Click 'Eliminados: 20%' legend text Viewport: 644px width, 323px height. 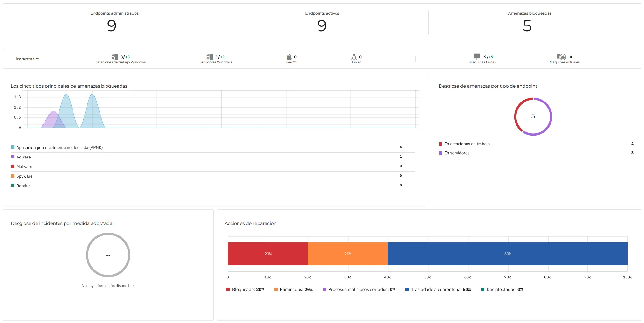click(296, 290)
